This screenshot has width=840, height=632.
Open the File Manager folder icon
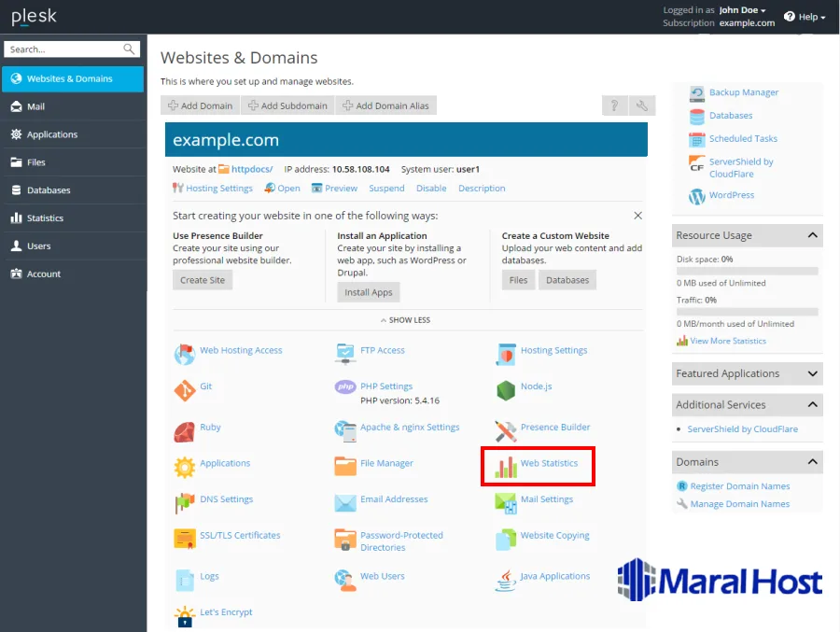(345, 466)
